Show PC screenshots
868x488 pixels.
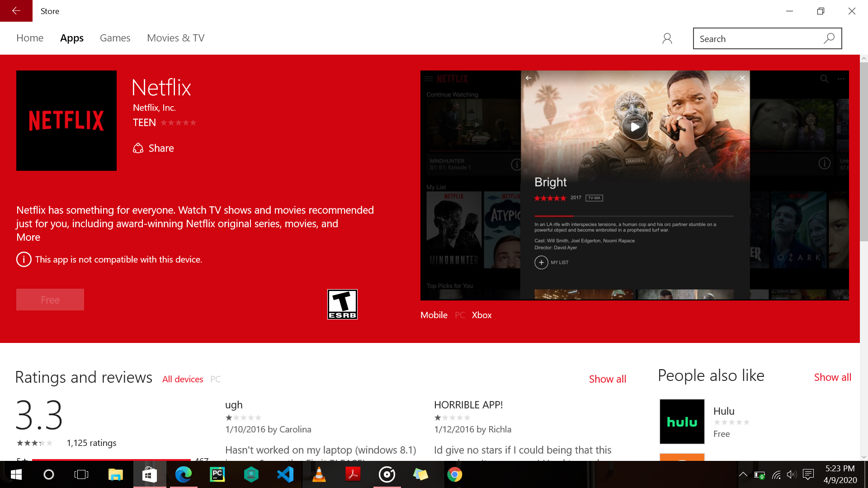point(460,315)
